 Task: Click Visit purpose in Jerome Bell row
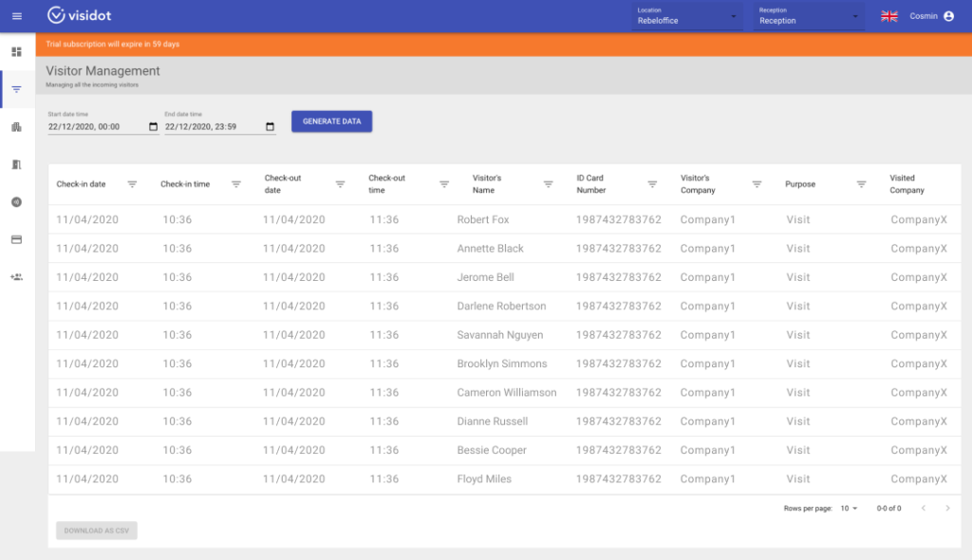[x=797, y=277]
